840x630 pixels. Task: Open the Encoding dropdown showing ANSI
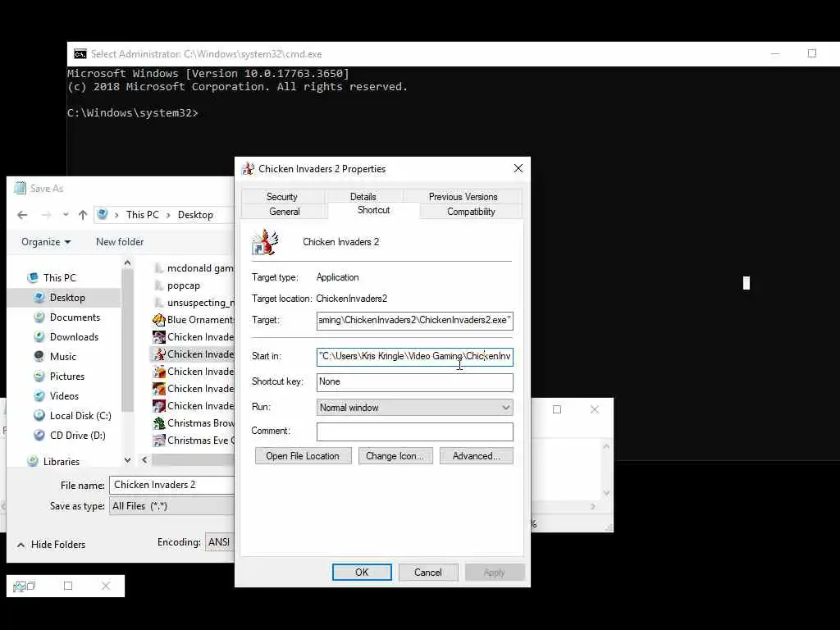pyautogui.click(x=220, y=543)
